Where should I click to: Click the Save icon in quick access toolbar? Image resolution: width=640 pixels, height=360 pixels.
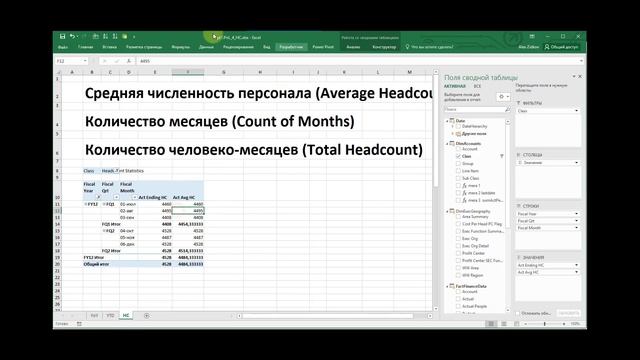pyautogui.click(x=62, y=36)
